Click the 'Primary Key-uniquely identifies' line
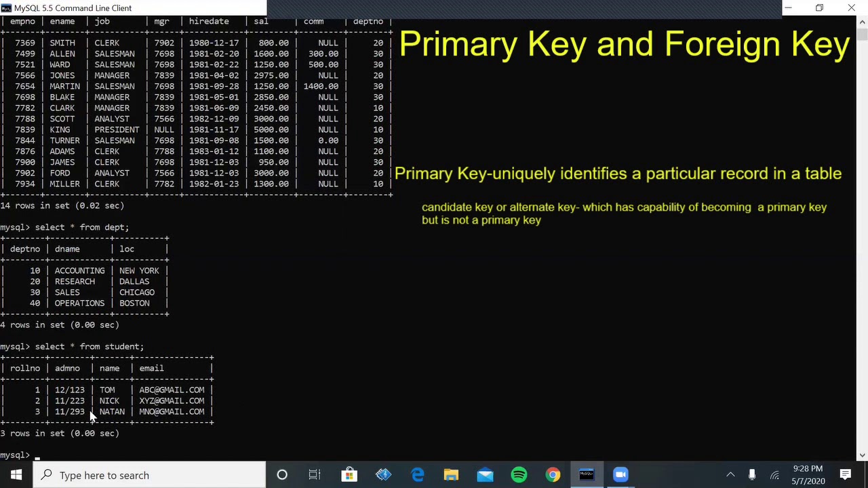The width and height of the screenshot is (868, 488). [x=618, y=174]
